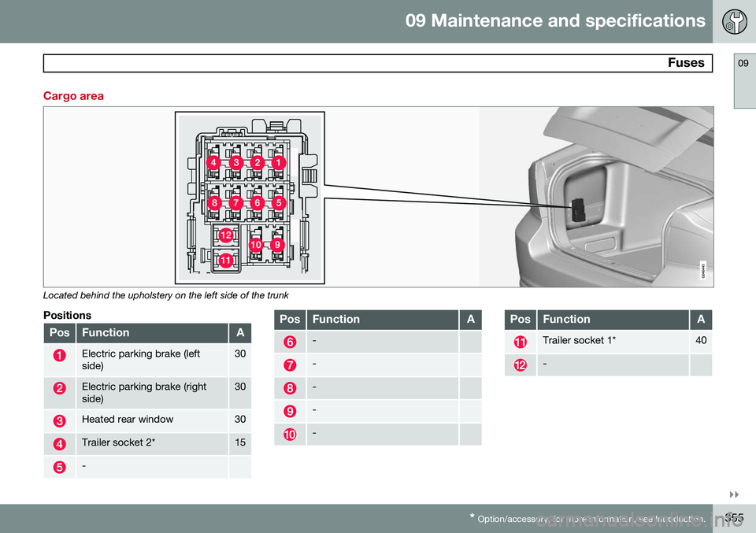
Task: Click fuse number 1 in the diagram
Action: pos(278,163)
